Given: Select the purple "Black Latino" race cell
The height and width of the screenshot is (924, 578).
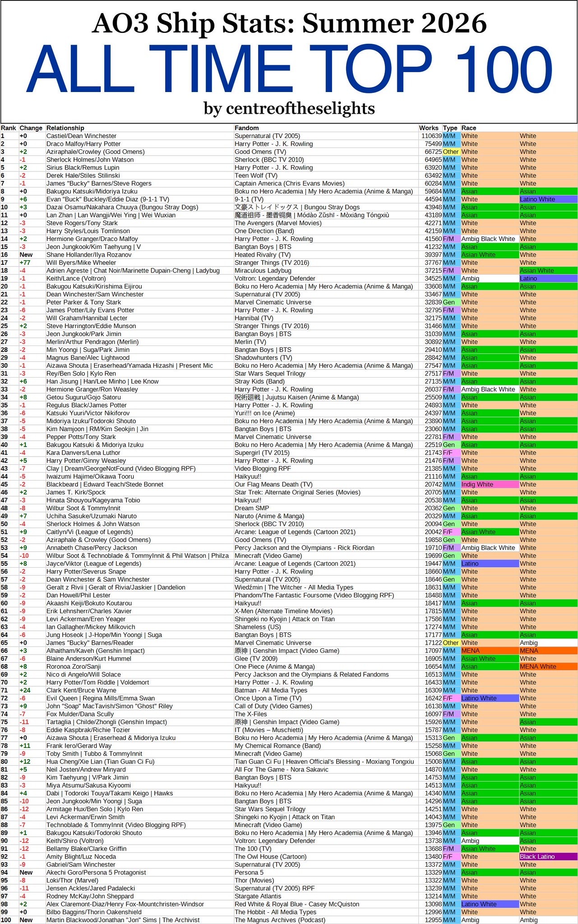Looking at the screenshot, I should click(548, 857).
